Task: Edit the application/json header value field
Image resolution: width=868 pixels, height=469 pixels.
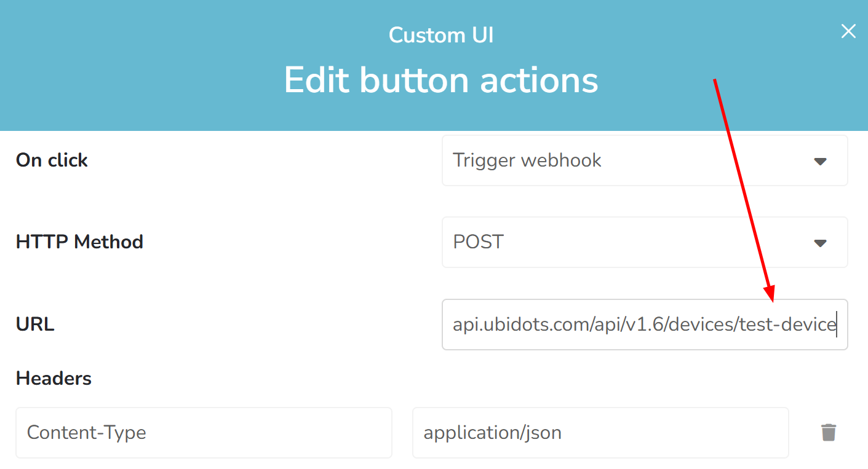Action: [600, 433]
